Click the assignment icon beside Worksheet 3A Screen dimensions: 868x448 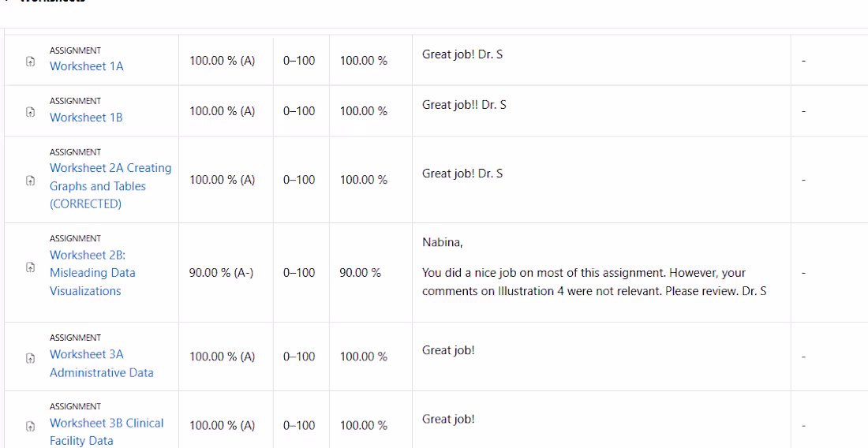pos(31,358)
